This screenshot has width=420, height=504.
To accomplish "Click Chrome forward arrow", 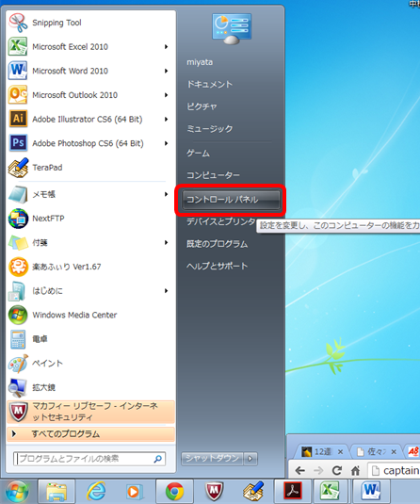I will click(x=318, y=471).
